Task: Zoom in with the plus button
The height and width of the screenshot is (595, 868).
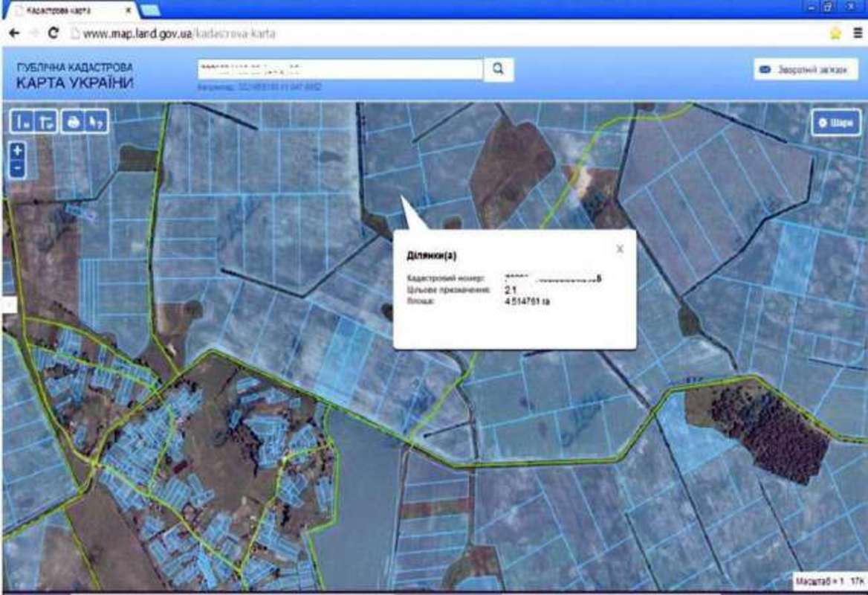Action: pos(19,150)
